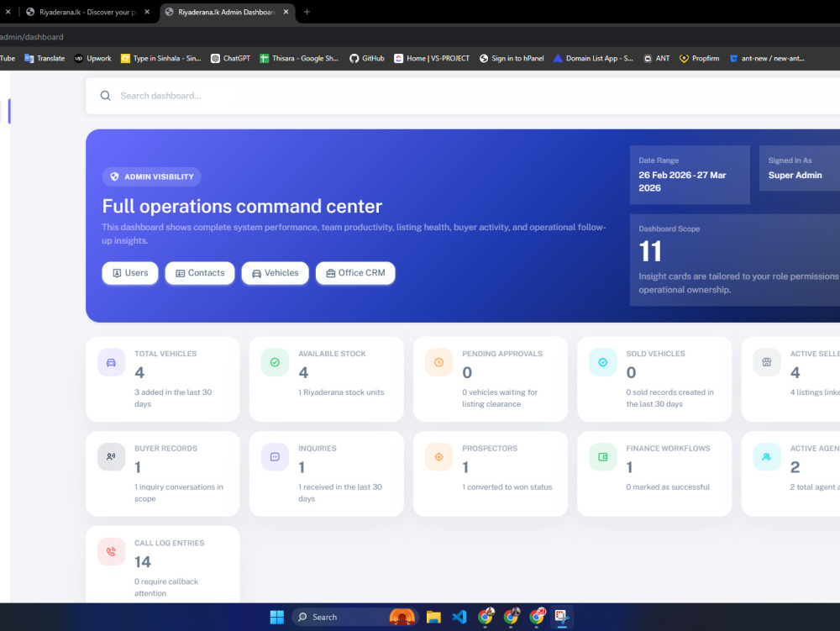Viewport: 840px width, 631px height.
Task: Click the Call Log Entries phone icon
Action: 111,552
